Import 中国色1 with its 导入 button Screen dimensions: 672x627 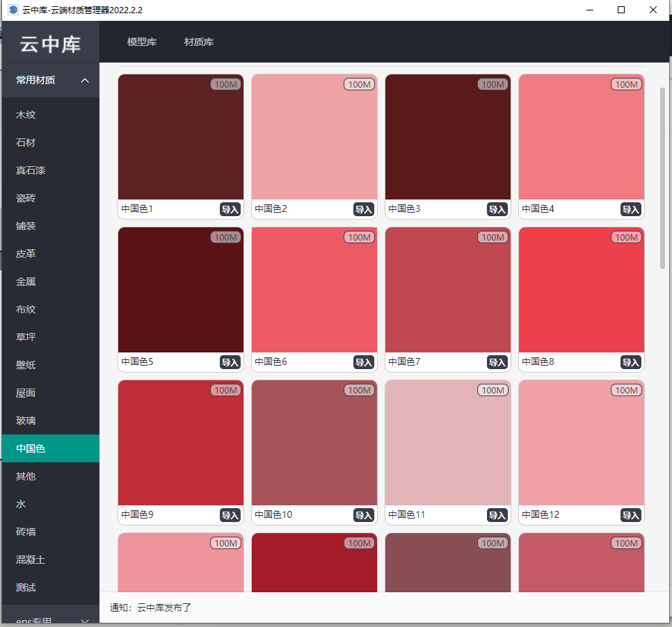point(230,209)
